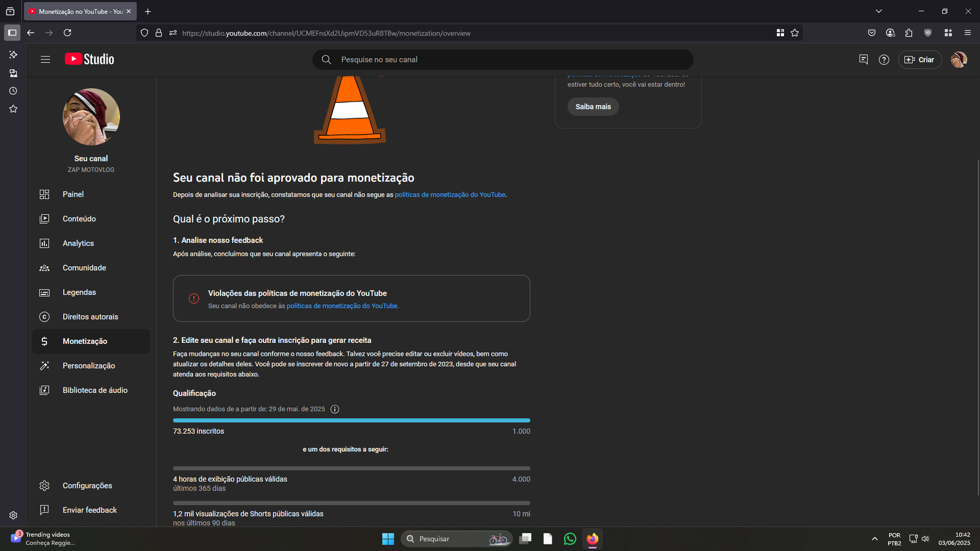The width and height of the screenshot is (980, 551).
Task: Open the Conteúdo sidebar item
Action: (91, 219)
